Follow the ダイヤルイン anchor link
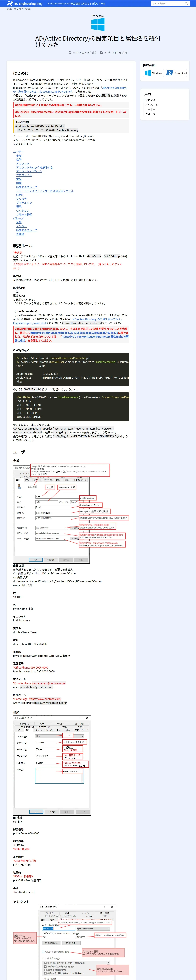The height and width of the screenshot is (980, 196). [24, 203]
